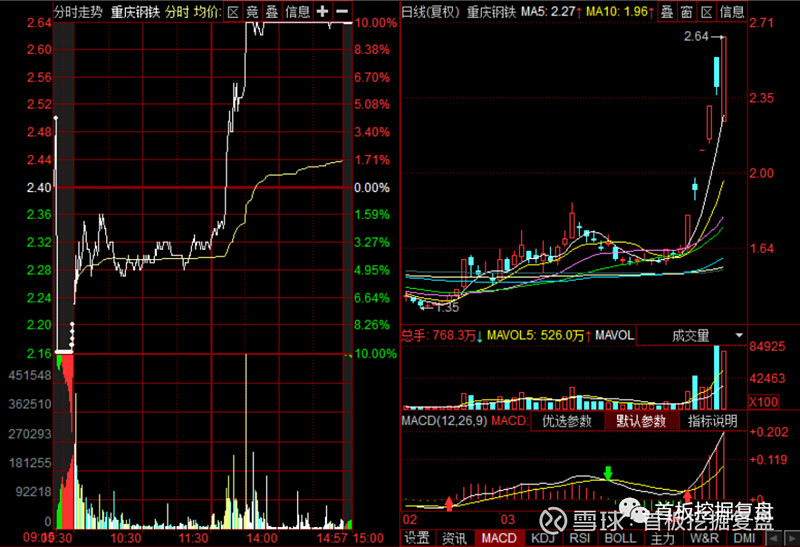800x547 pixels.
Task: Click the 日线(复权) label
Action: point(431,11)
